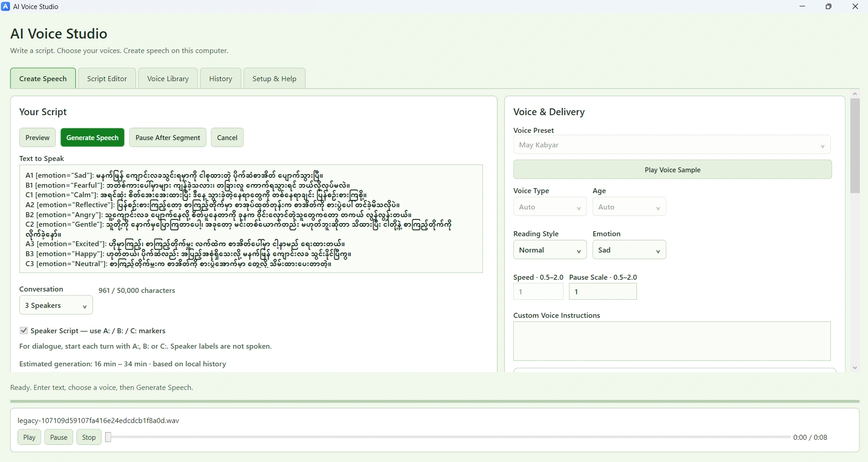The image size is (868, 462).
Task: Minimize the AI Voice Studio window
Action: click(803, 7)
